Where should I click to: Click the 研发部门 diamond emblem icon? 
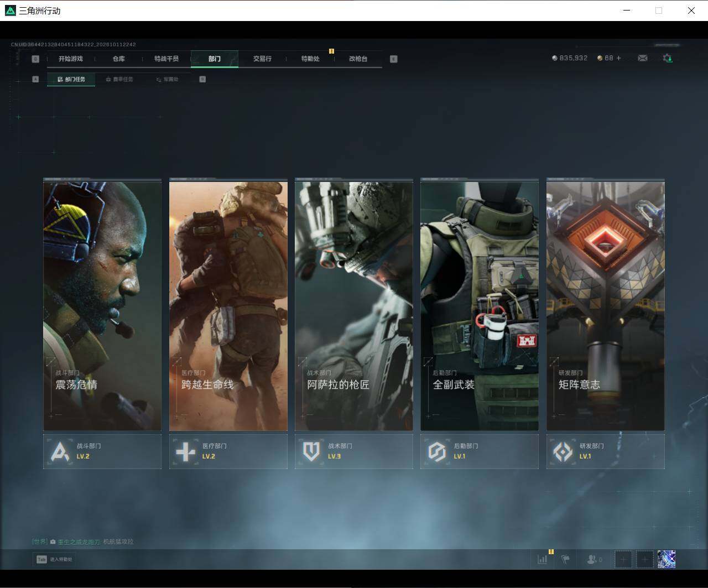[x=563, y=452]
